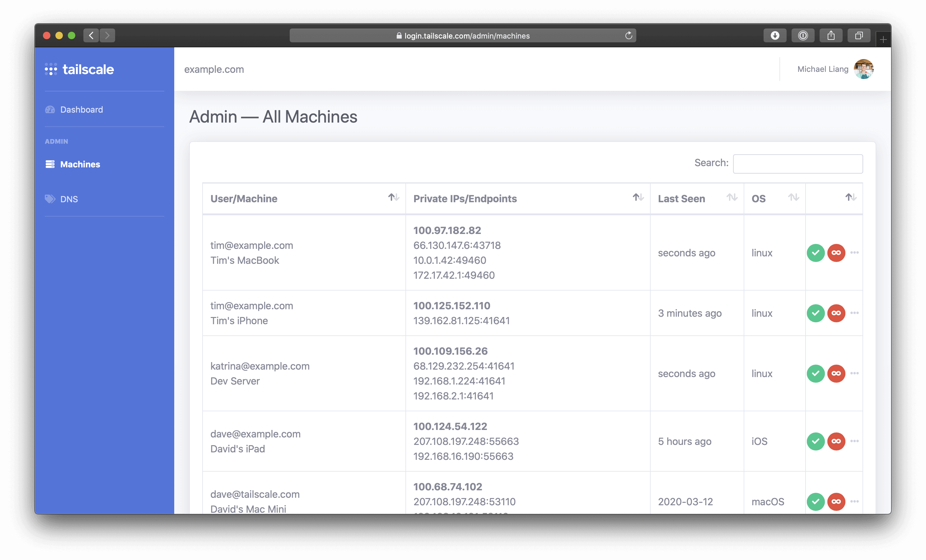Viewport: 926px width, 560px height.
Task: Open the three-dot menu for Dev Server
Action: point(855,374)
